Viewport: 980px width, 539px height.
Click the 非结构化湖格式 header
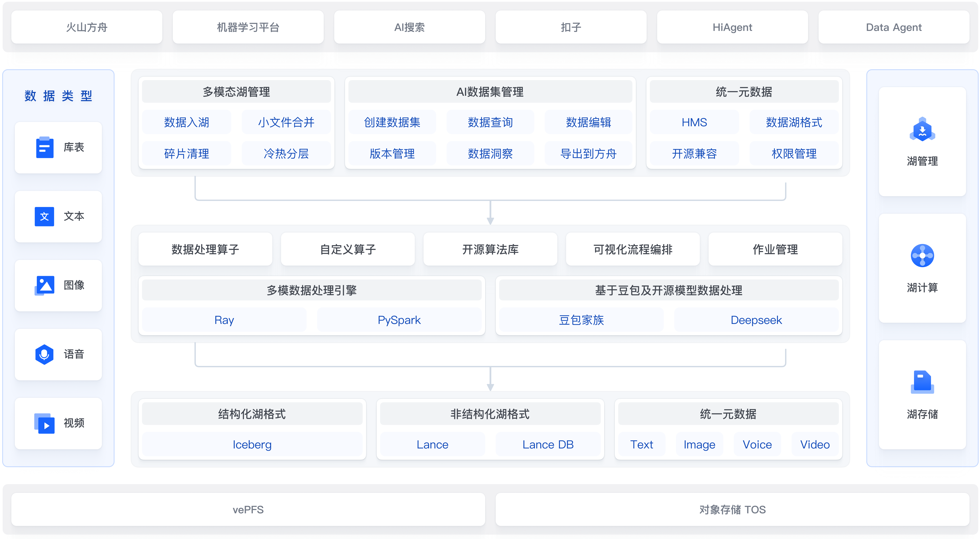pyautogui.click(x=490, y=414)
